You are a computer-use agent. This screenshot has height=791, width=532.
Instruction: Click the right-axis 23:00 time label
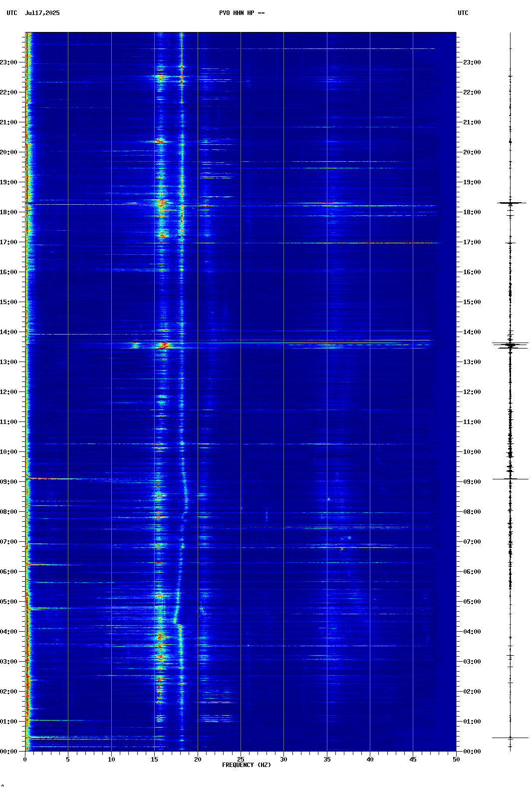pos(472,62)
